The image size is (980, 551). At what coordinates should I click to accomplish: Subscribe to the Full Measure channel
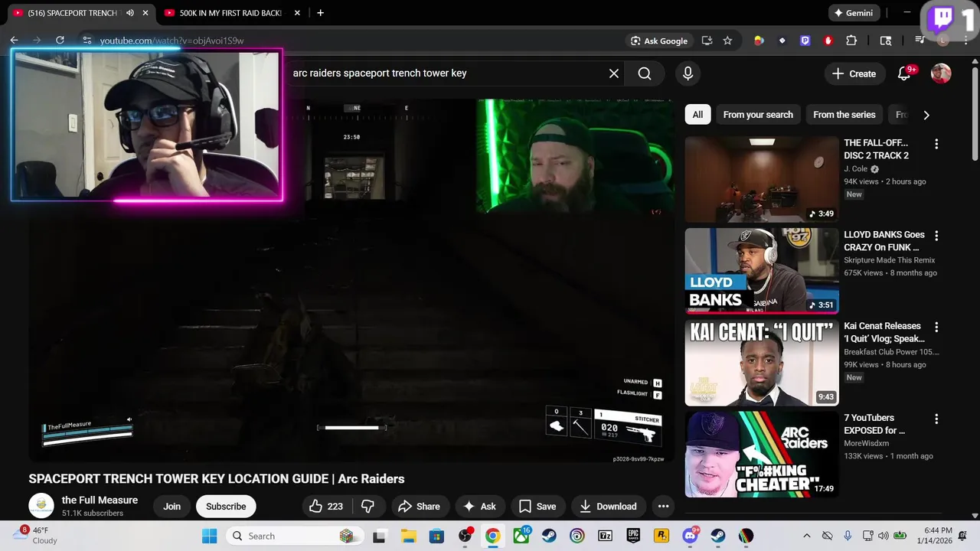click(x=226, y=506)
